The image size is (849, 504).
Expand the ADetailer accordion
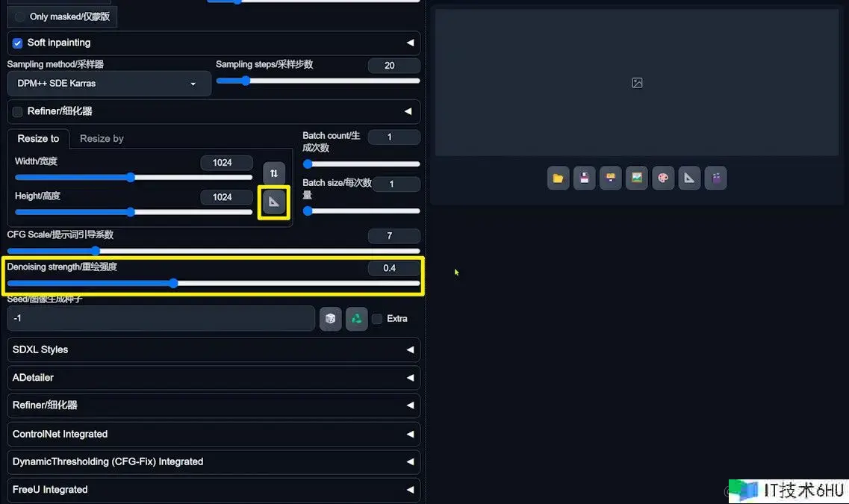click(x=214, y=378)
